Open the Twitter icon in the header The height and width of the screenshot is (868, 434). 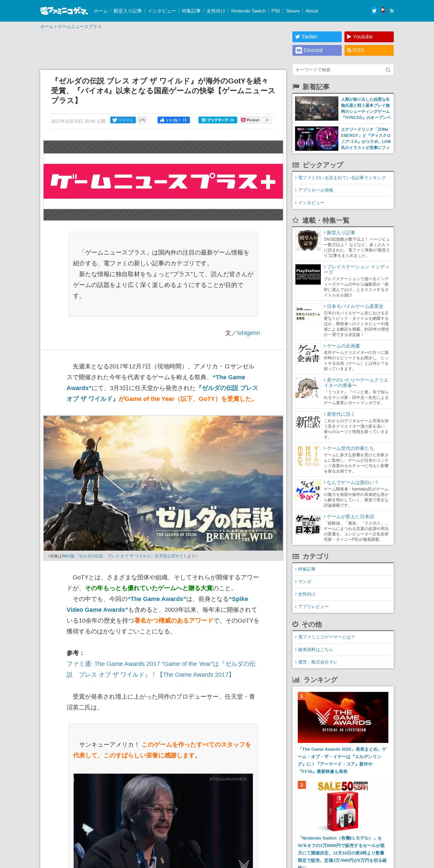(x=374, y=11)
